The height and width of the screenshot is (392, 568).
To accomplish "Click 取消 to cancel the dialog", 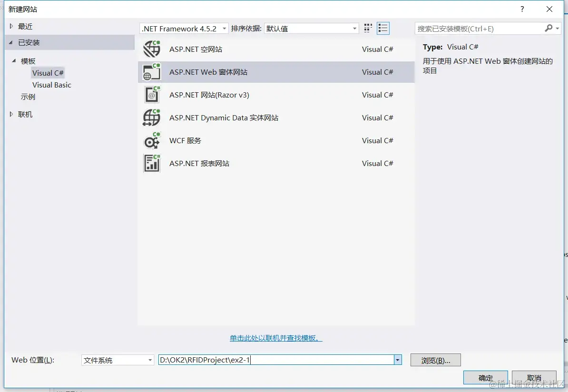I will click(x=534, y=378).
